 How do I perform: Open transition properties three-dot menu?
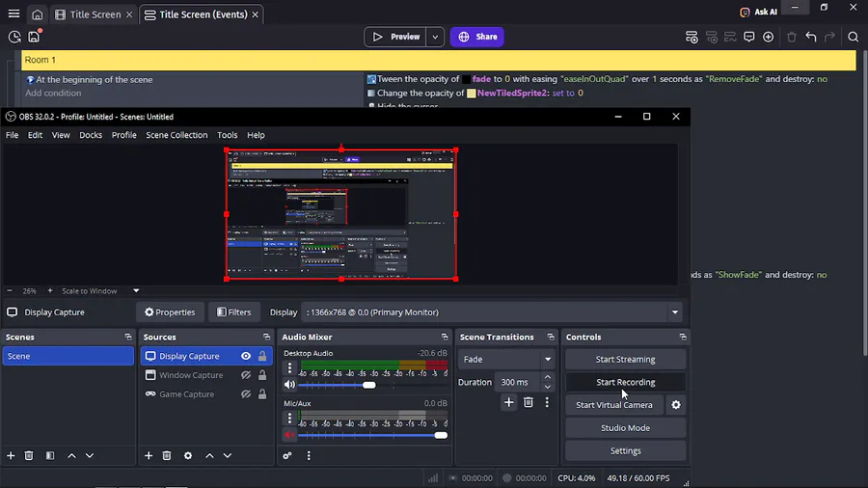(547, 402)
